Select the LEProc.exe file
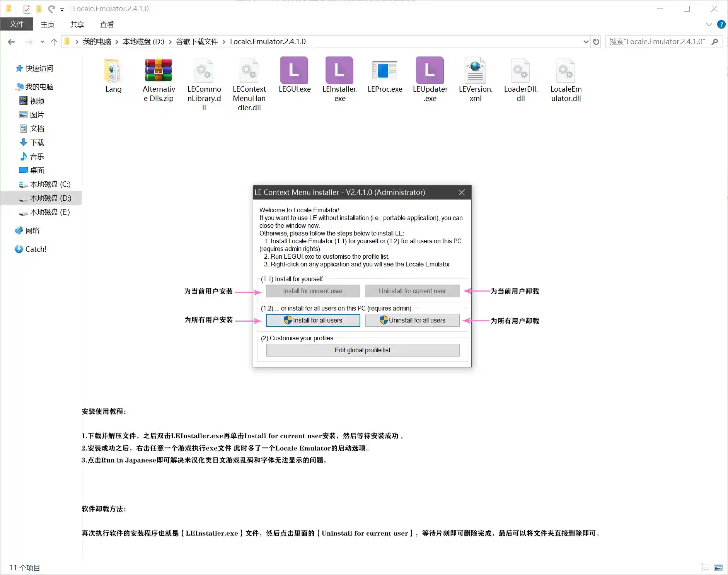This screenshot has width=728, height=575. (385, 71)
